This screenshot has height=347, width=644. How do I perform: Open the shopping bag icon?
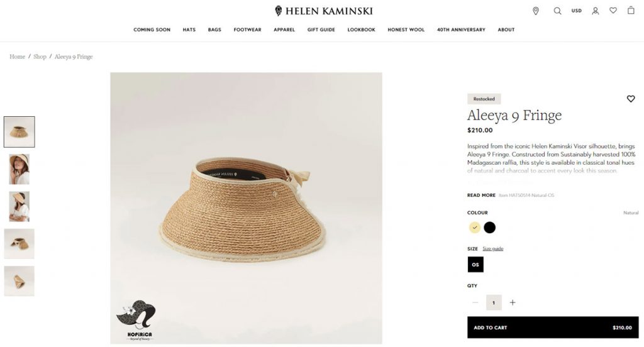[x=631, y=10]
